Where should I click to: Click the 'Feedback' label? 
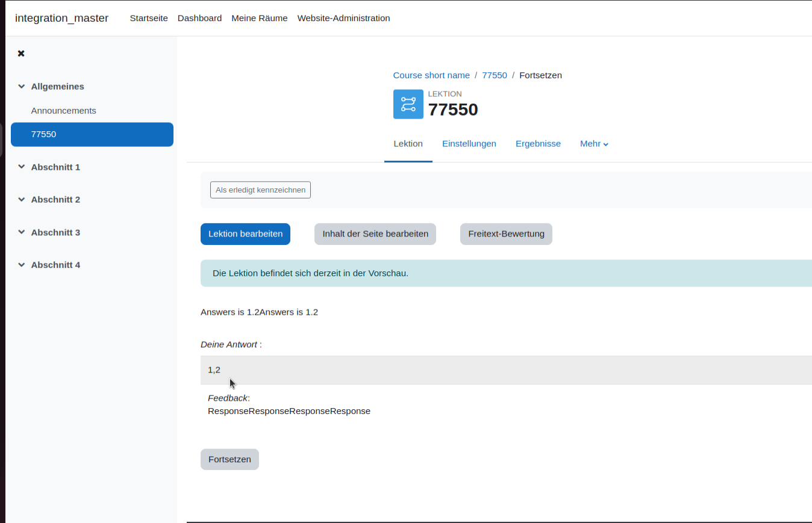pos(228,398)
